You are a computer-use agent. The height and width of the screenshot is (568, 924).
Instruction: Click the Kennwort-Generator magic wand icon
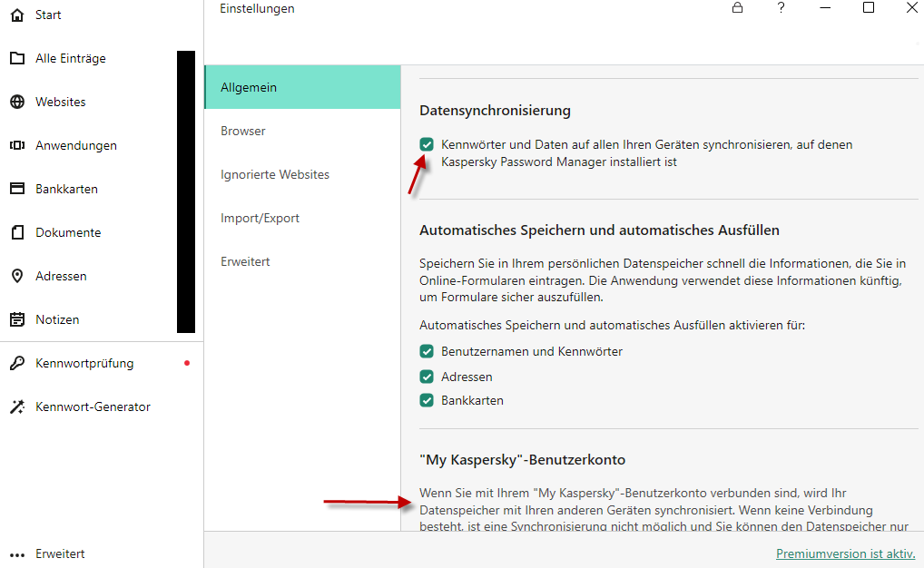[x=17, y=406]
